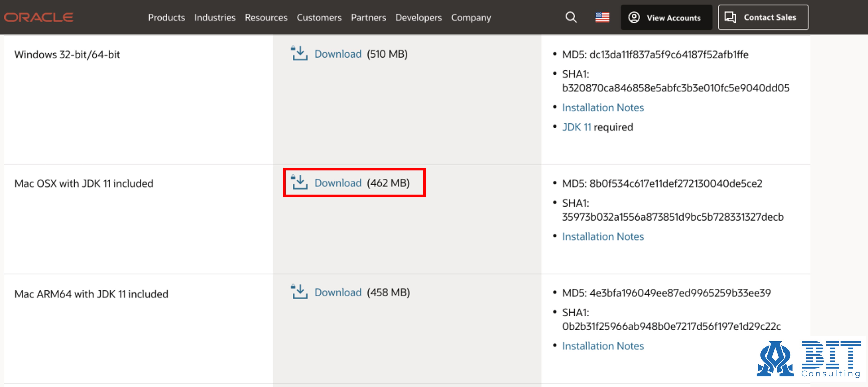Image resolution: width=868 pixels, height=387 pixels.
Task: Open the Resources menu
Action: pyautogui.click(x=266, y=18)
